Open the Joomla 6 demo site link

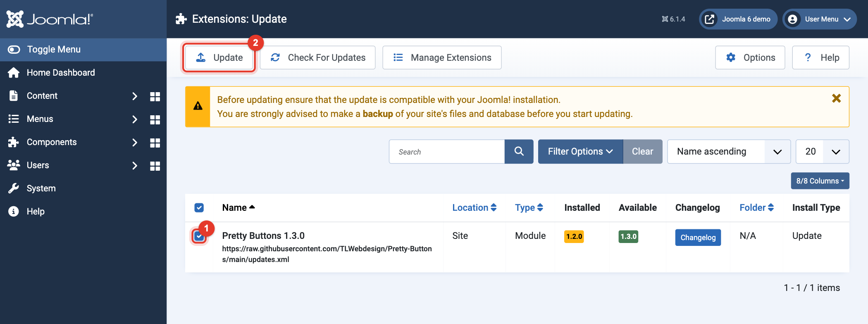click(738, 19)
